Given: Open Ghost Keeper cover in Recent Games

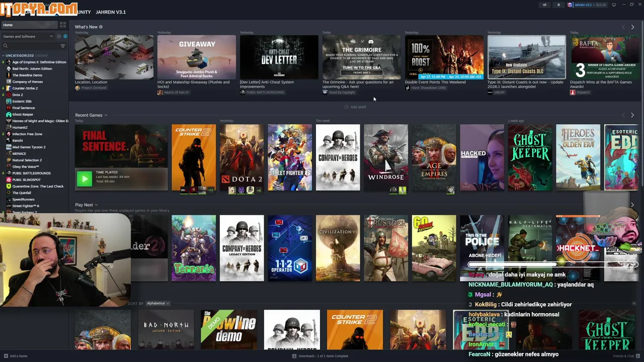Looking at the screenshot, I should 530,157.
